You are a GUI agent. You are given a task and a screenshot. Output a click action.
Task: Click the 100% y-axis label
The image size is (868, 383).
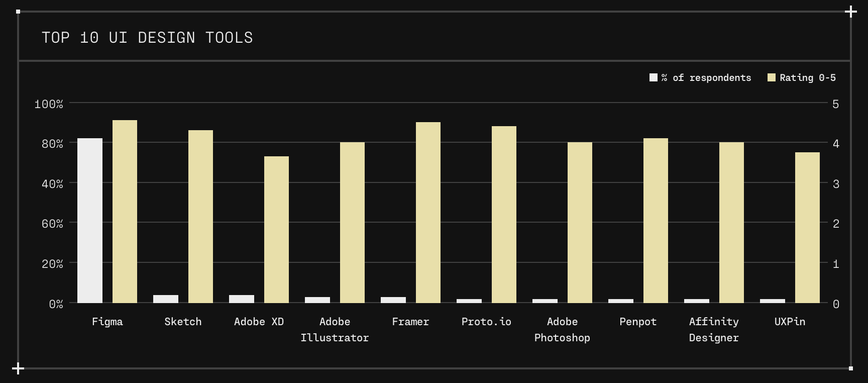click(x=49, y=104)
